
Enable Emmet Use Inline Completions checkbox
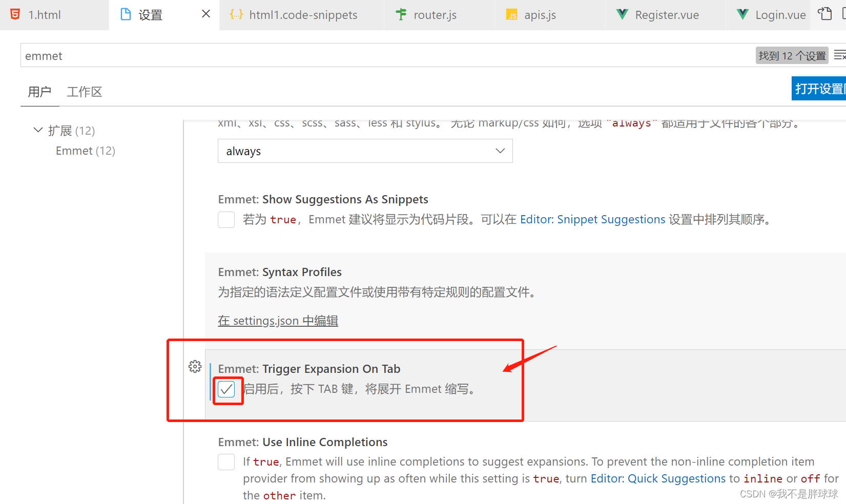(226, 461)
